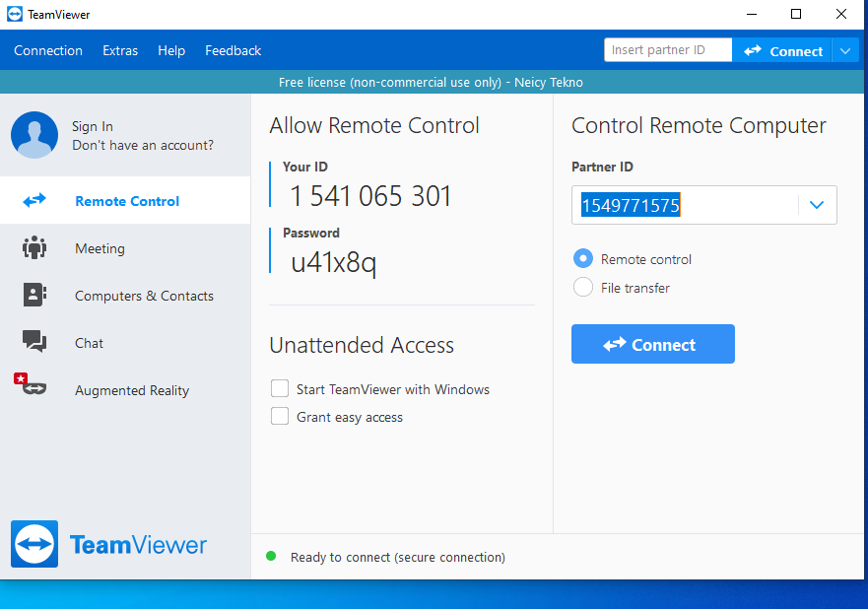Screen dimensions: 868x609
Task: Open the Feedback menu
Action: click(234, 50)
